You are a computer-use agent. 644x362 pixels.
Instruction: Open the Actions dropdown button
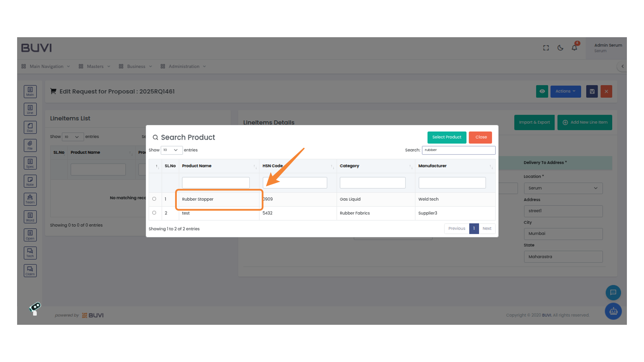point(566,92)
